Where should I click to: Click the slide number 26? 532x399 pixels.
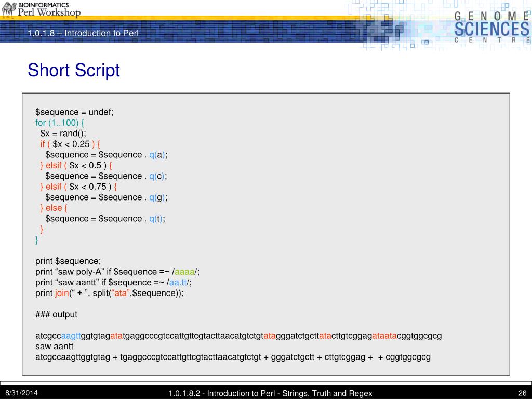pyautogui.click(x=522, y=394)
